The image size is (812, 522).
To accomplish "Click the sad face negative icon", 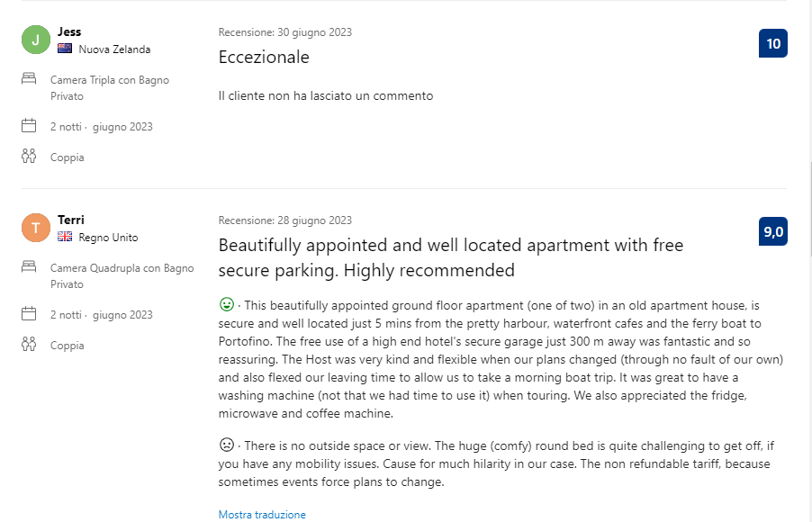I will coord(227,445).
